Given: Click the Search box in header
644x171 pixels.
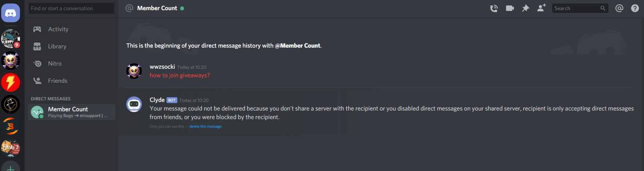Looking at the screenshot, I should click(580, 8).
